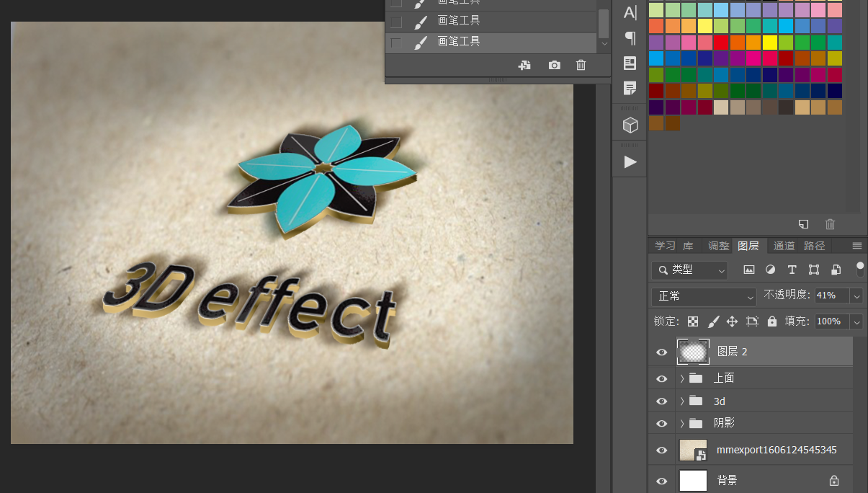Click the History panel scroll down arrow
The image size is (868, 493).
pos(604,43)
